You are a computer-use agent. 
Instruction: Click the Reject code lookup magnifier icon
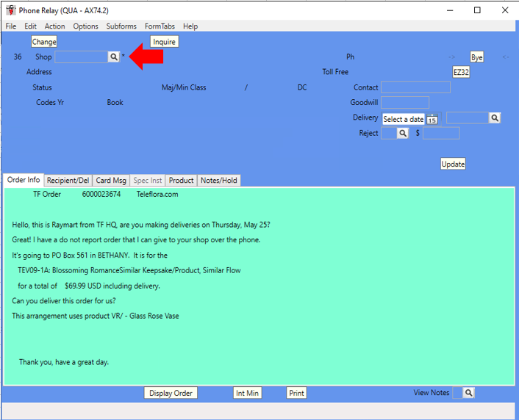point(403,134)
